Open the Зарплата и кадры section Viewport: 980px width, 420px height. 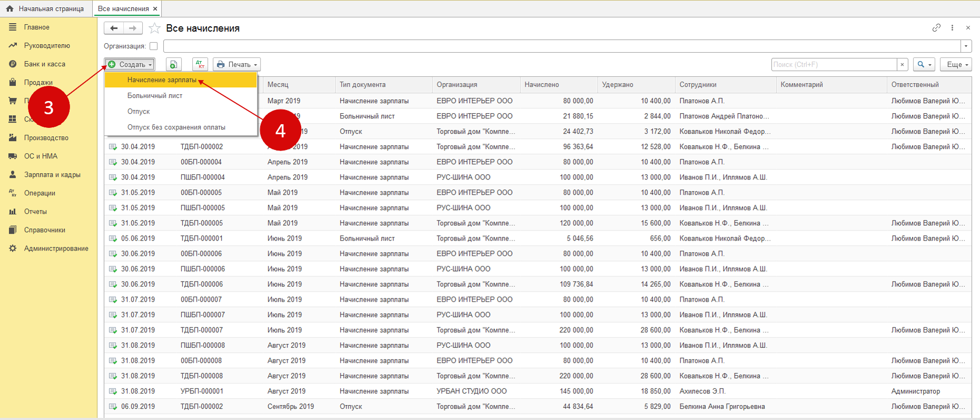coord(52,174)
